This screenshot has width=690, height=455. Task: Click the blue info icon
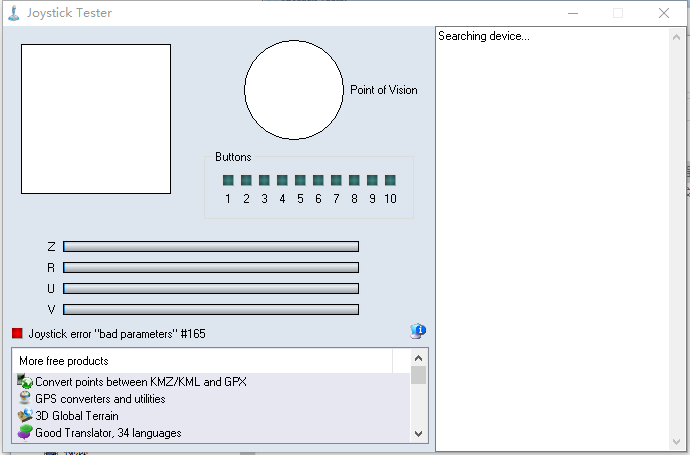pos(418,331)
